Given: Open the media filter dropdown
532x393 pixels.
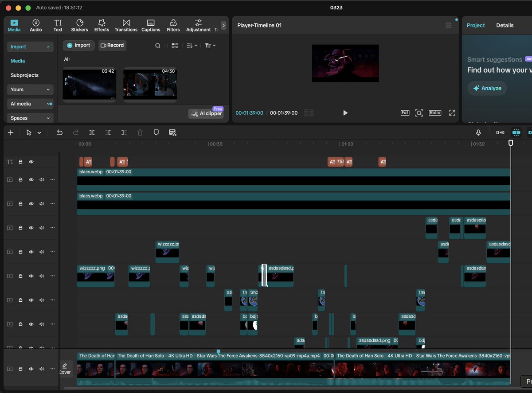Looking at the screenshot, I should [x=210, y=45].
